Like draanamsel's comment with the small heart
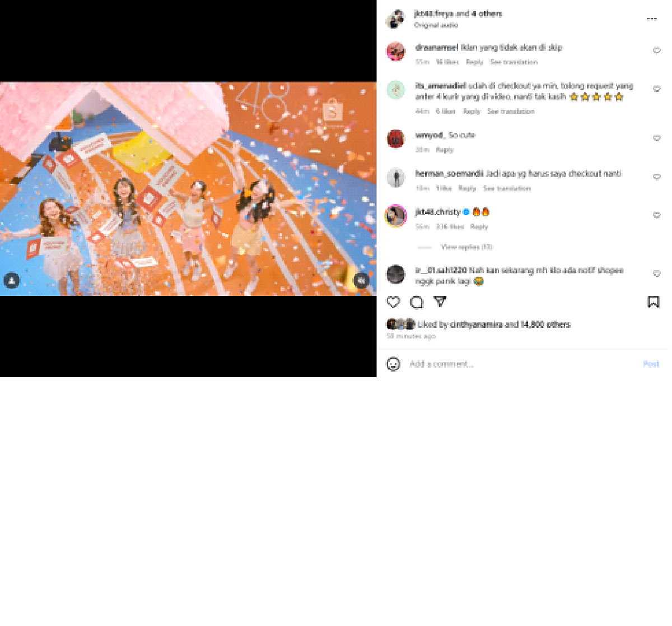 point(657,50)
